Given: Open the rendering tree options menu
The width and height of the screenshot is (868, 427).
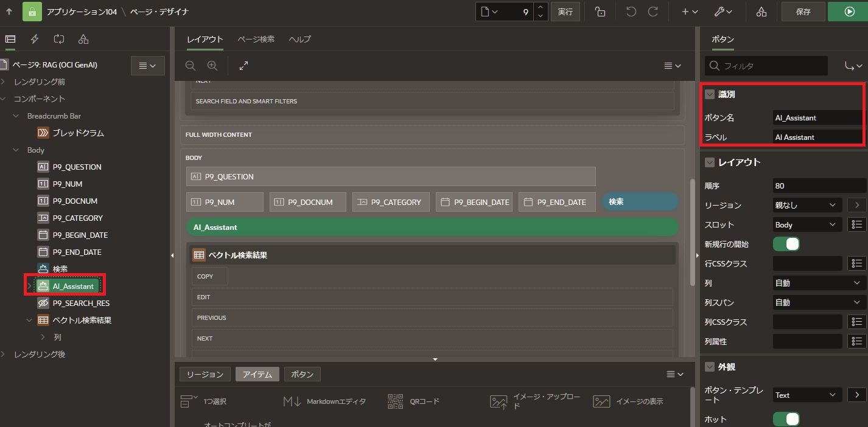Looking at the screenshot, I should click(x=148, y=66).
